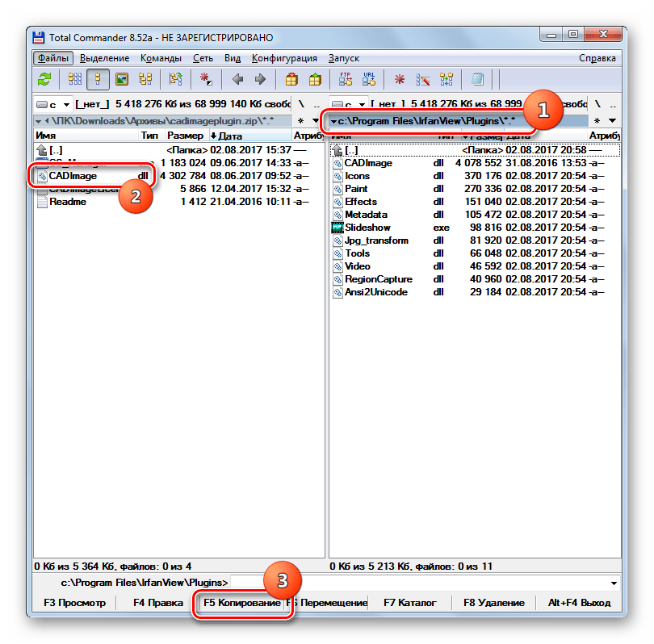Viewport: 654px width, 644px height.
Task: Sort left panel by Дата column header
Action: (249, 136)
